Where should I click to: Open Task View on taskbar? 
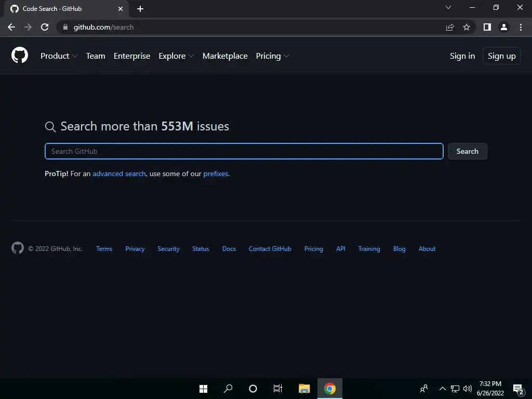tap(277, 389)
